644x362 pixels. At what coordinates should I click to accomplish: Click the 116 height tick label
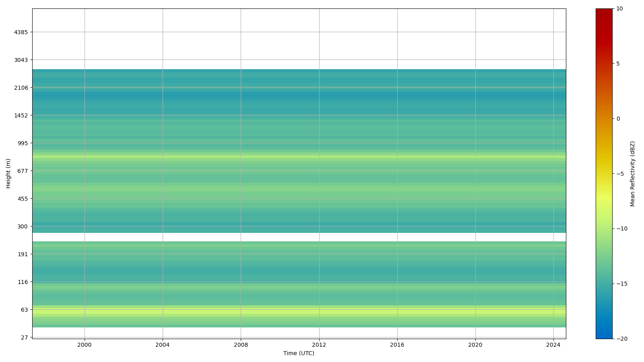click(x=23, y=282)
